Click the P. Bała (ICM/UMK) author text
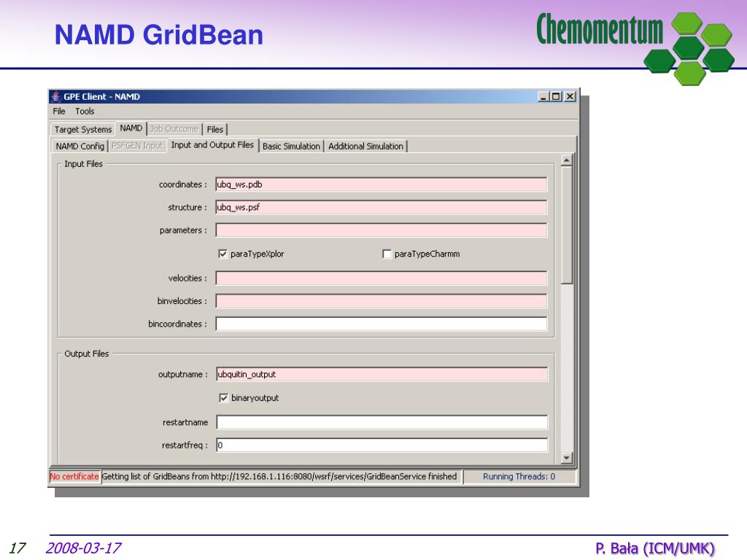The width and height of the screenshot is (747, 560). tap(655, 548)
